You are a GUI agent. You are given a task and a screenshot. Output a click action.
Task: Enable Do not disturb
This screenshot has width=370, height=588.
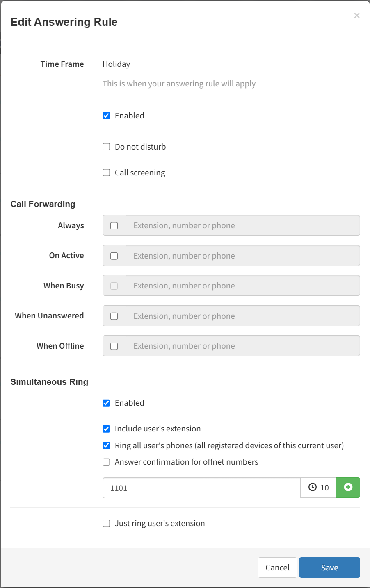pyautogui.click(x=106, y=147)
